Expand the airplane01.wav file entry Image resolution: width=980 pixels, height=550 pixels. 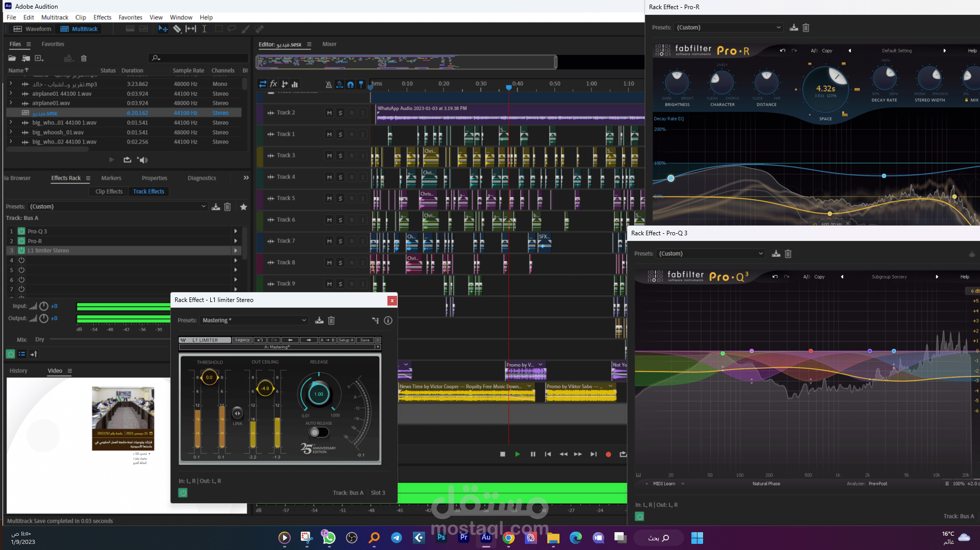pos(11,103)
